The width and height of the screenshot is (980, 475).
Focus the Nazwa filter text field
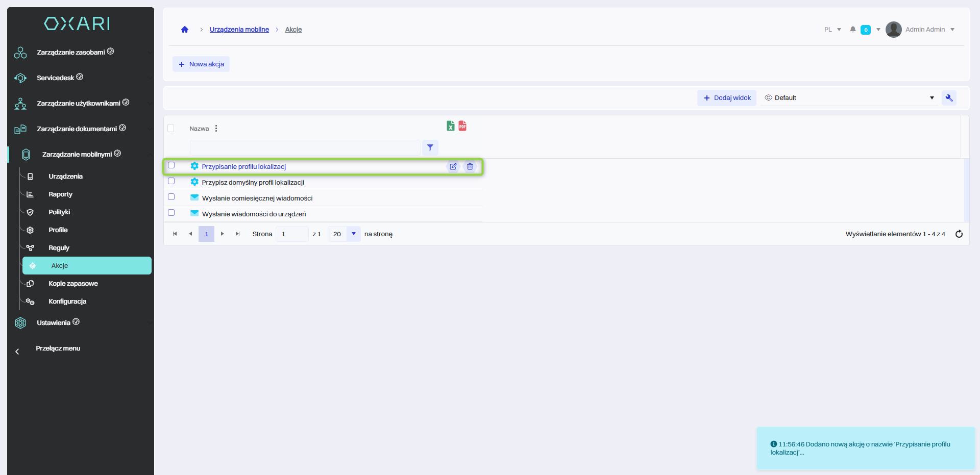click(x=305, y=147)
